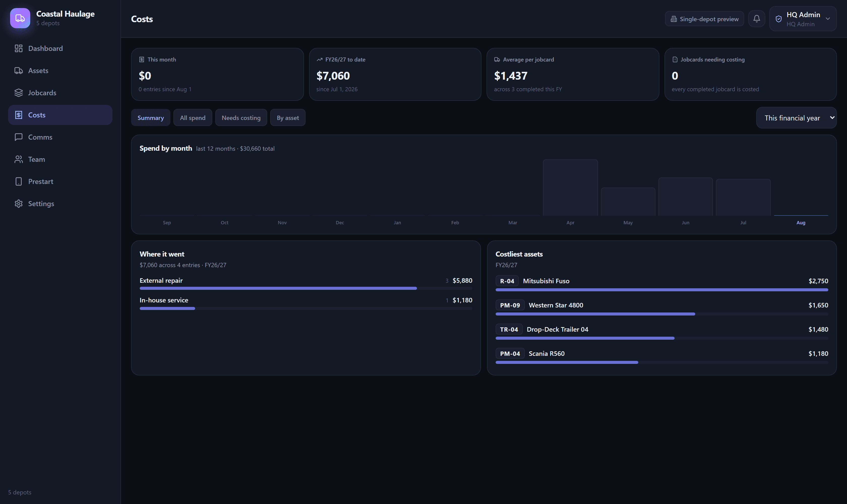Click the Scania R560 cost bar
This screenshot has height=504, width=847.
(x=661, y=362)
